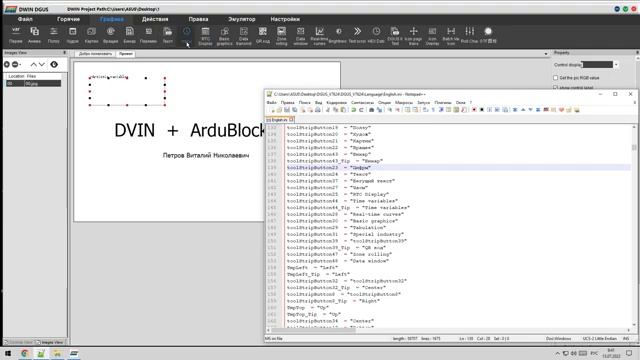Select the Brightness tool
This screenshot has width=640, height=360.
coord(338,35)
